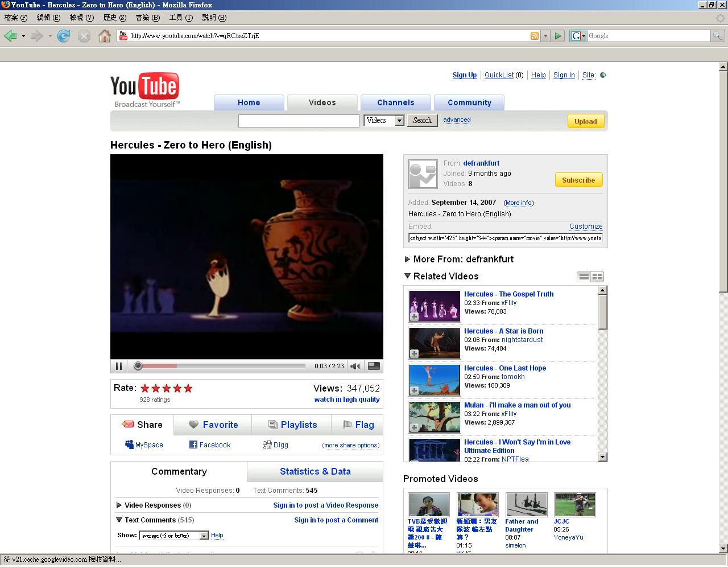The width and height of the screenshot is (728, 568).
Task: Click the Stop loading icon
Action: click(84, 36)
